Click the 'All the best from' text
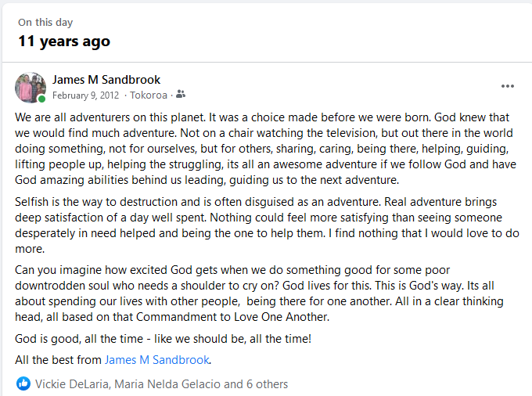This screenshot has height=396, width=532. coord(59,360)
